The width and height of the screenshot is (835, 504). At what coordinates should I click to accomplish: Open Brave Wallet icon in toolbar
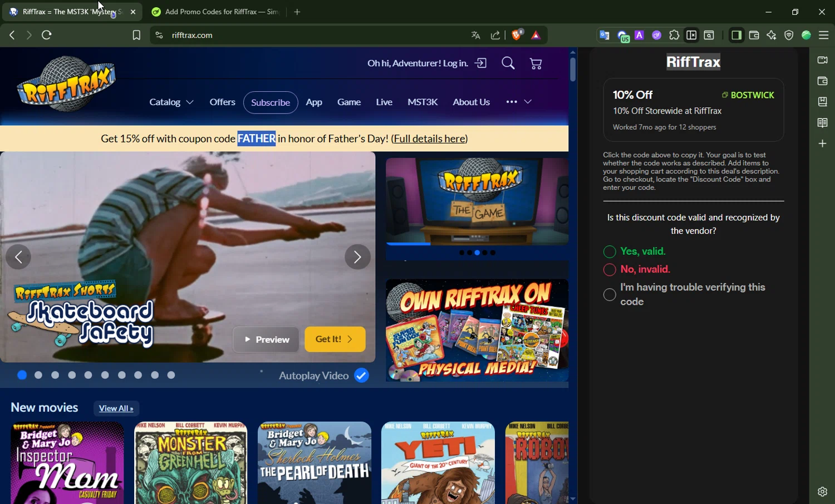click(754, 35)
